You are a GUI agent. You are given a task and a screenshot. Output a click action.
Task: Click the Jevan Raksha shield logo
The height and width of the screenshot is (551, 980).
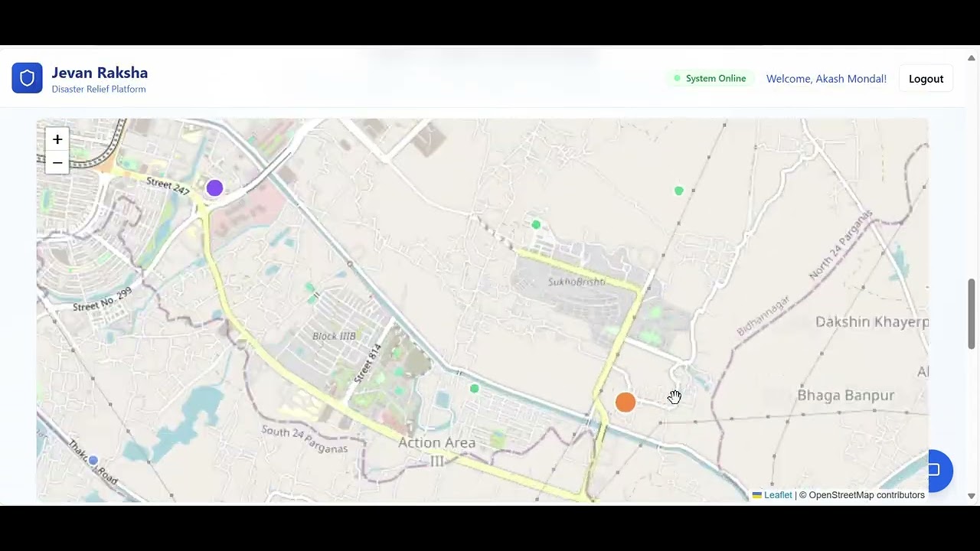tap(27, 78)
